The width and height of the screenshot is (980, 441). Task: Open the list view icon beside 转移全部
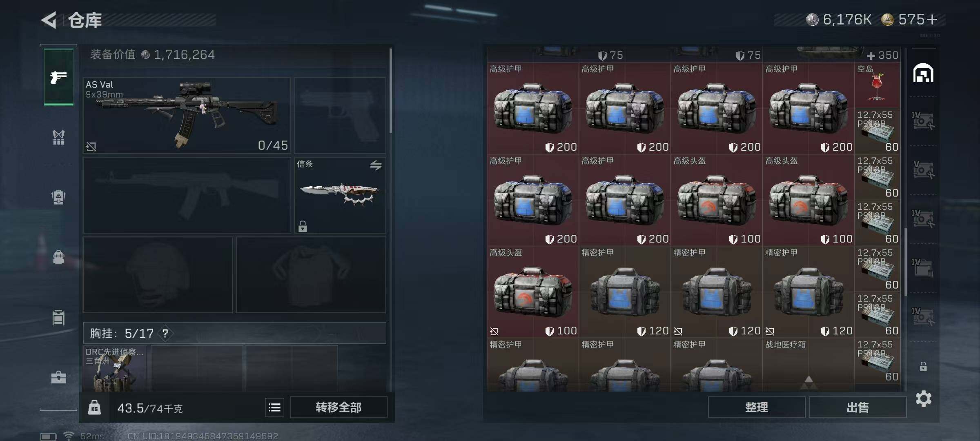pos(274,407)
